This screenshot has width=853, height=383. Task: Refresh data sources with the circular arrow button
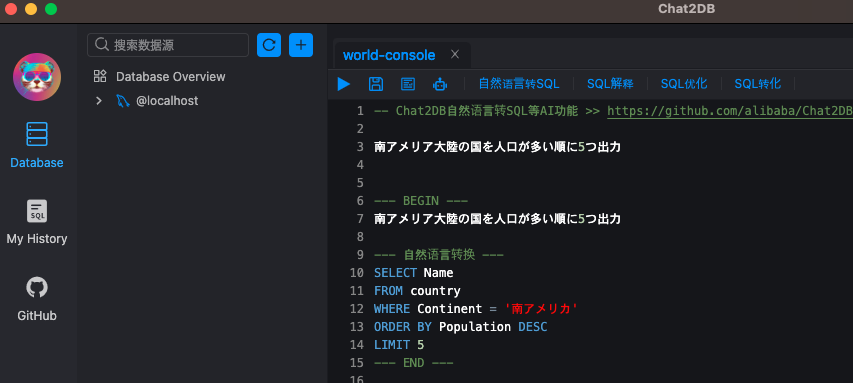click(x=269, y=45)
